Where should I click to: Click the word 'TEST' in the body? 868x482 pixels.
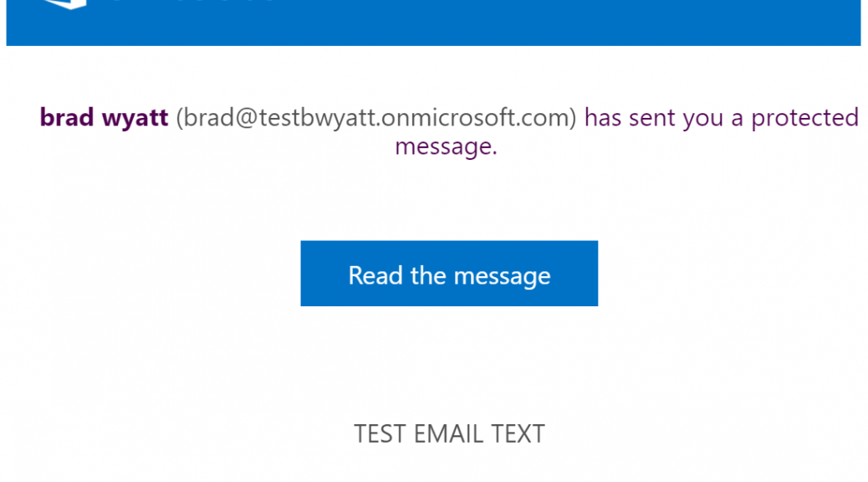coord(380,433)
